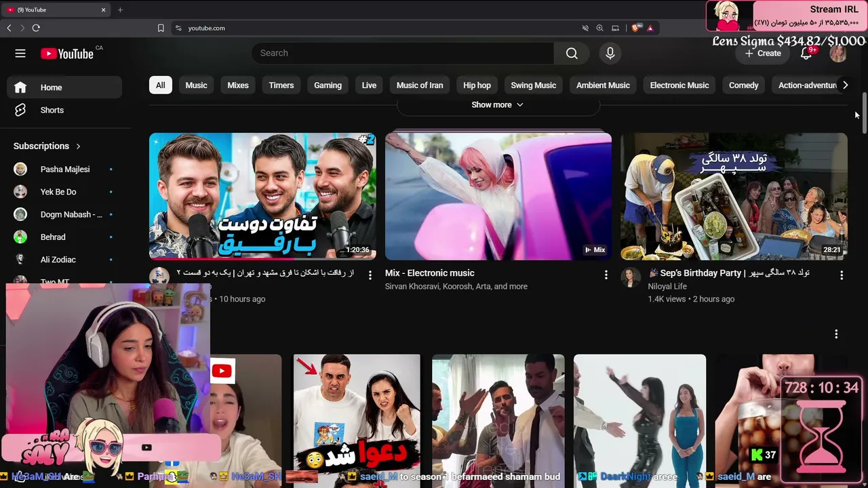
Task: Click 'Sirvan Khosravi, Koorosh, Arta, and more' text
Action: [456, 287]
